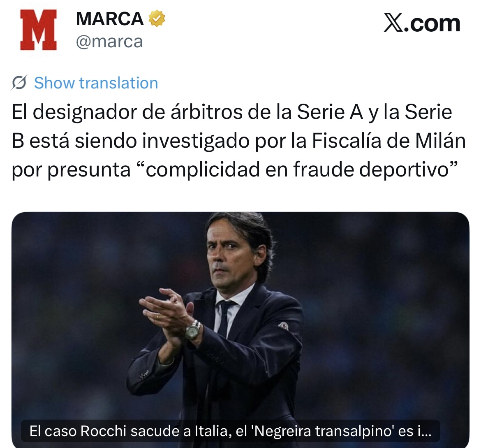481x448 pixels.
Task: Click the ellipsis ending the image caption
Action: pyautogui.click(x=426, y=431)
